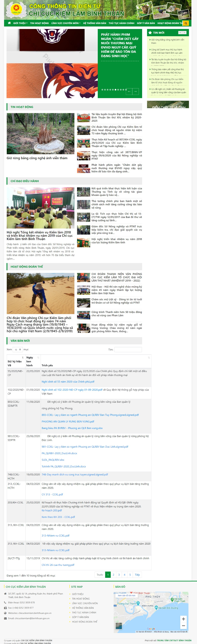The image size is (197, 644).
Task: Open the entries-per-page selector showing 10
Action: pyautogui.click(x=17, y=349)
